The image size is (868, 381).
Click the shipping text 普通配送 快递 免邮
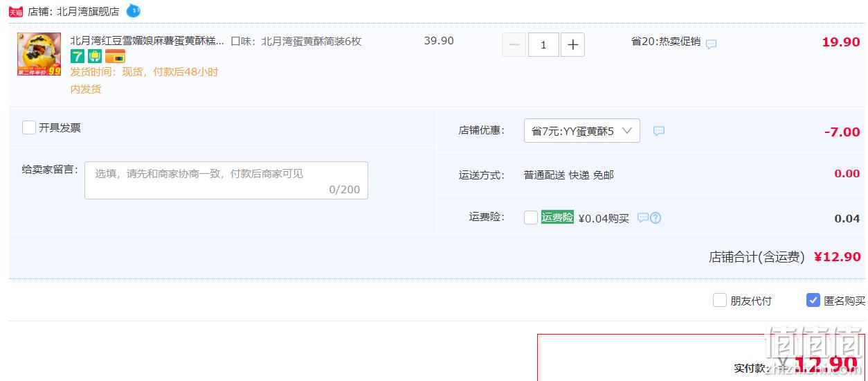pos(569,175)
